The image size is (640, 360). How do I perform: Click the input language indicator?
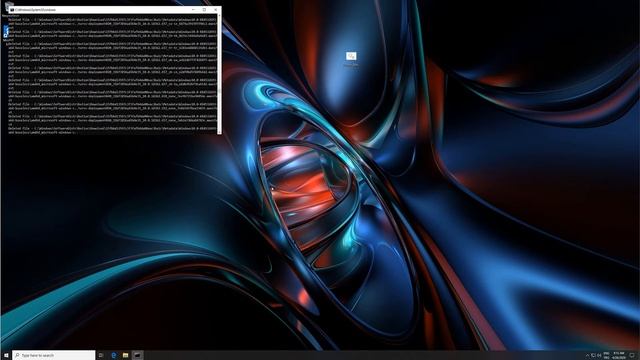point(607,355)
